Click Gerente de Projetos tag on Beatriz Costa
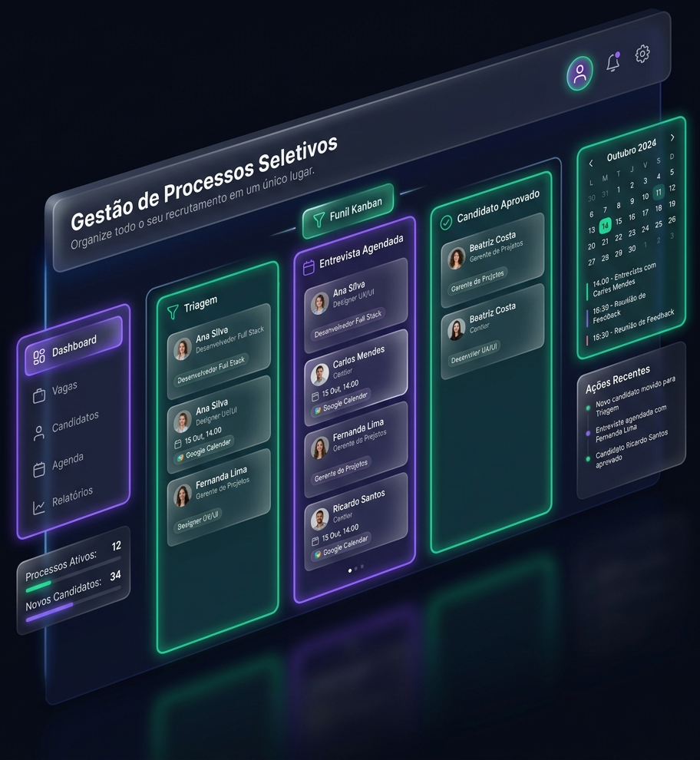The width and height of the screenshot is (700, 760). [477, 281]
